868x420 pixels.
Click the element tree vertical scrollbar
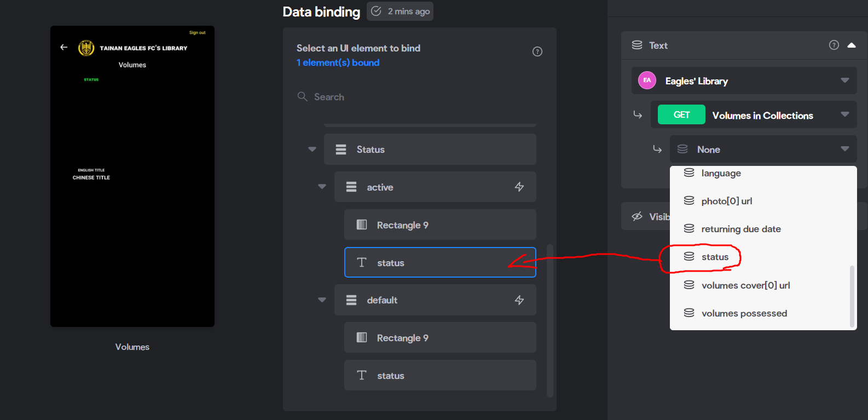tap(550, 320)
